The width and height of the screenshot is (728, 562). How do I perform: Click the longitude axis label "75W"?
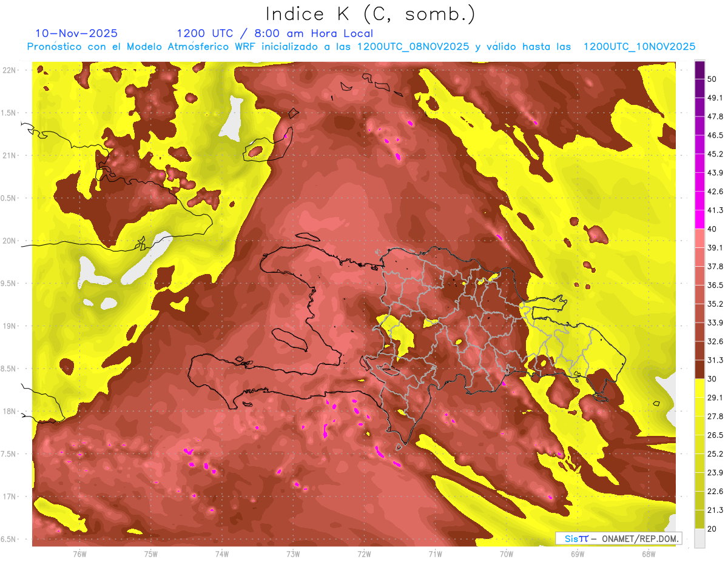[x=151, y=554]
